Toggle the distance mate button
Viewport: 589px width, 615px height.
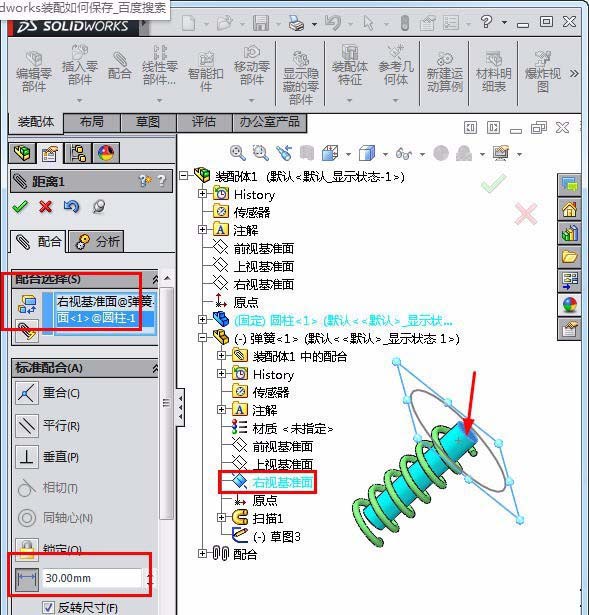point(27,579)
